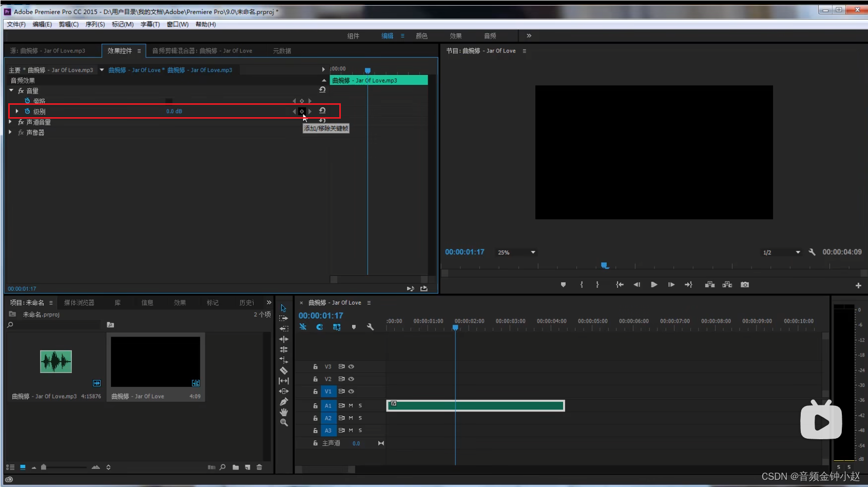Switch to the 颜色 workspace

[x=421, y=36]
